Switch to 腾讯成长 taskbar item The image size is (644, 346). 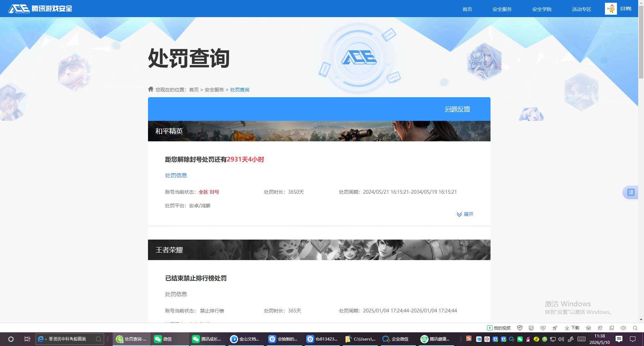coord(208,339)
